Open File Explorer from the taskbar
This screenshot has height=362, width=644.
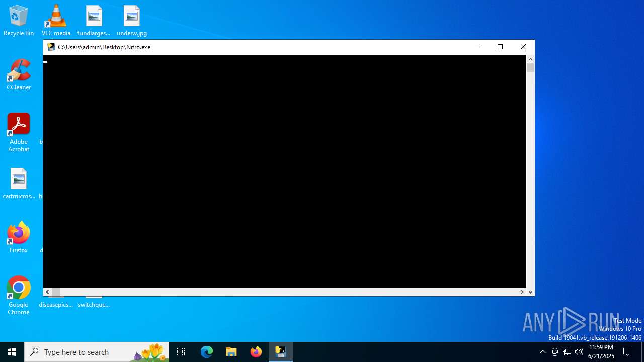[x=231, y=352]
